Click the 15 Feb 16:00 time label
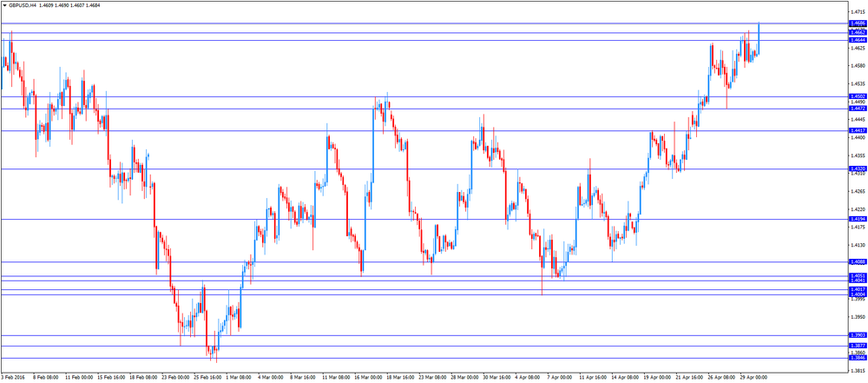 coord(110,378)
